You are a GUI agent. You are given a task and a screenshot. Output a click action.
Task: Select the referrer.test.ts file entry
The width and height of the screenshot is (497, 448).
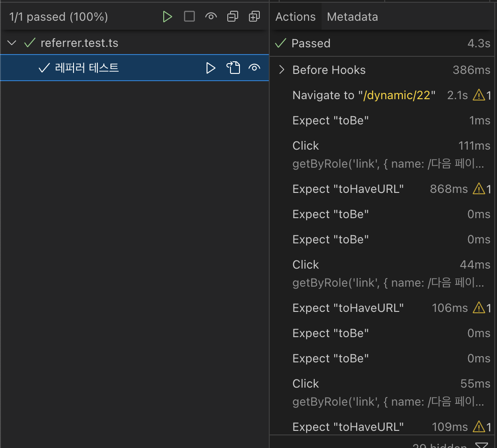pos(79,43)
